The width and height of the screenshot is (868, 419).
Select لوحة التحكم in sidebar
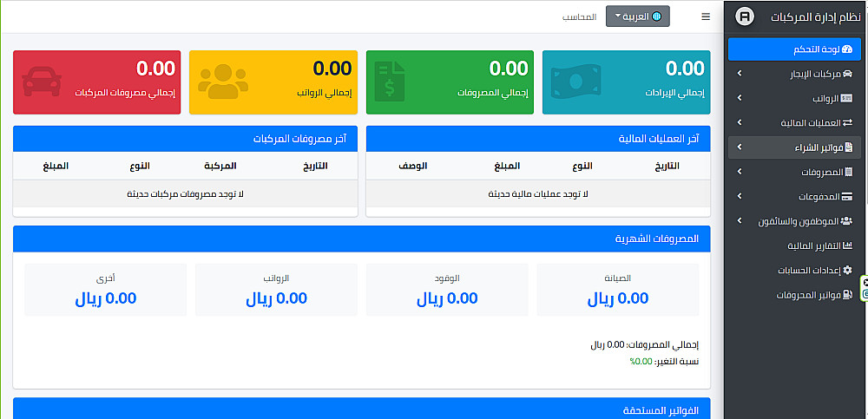click(795, 49)
